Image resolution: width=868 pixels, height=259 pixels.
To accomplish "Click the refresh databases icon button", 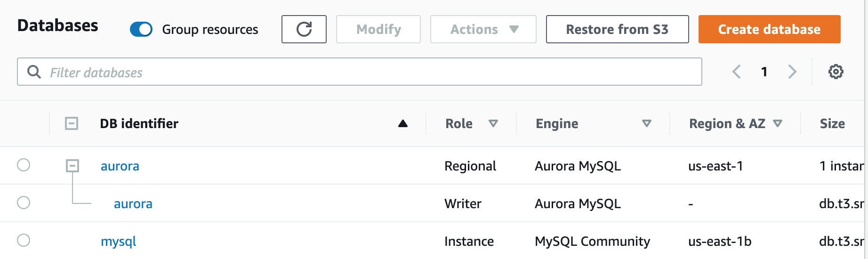I will point(304,29).
